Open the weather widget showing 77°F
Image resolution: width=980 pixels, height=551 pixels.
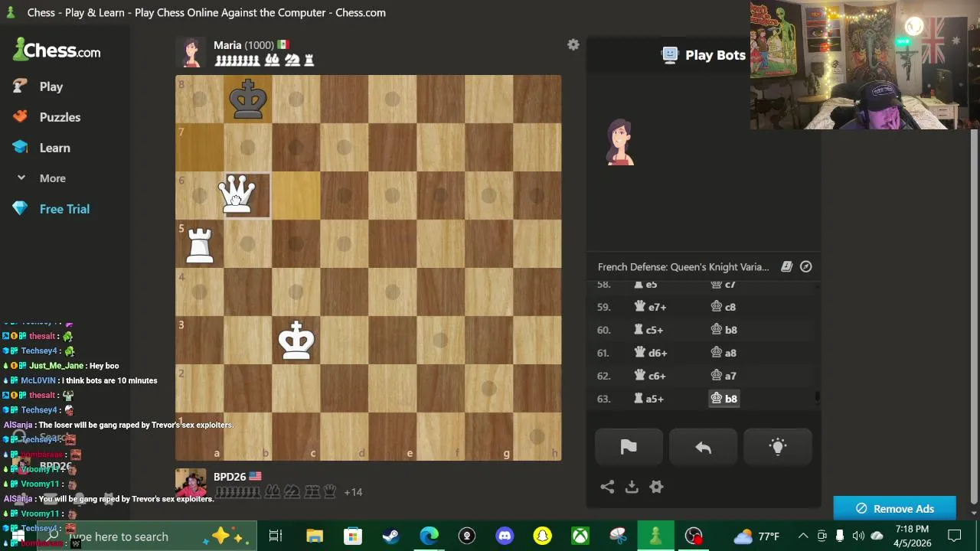click(x=756, y=536)
